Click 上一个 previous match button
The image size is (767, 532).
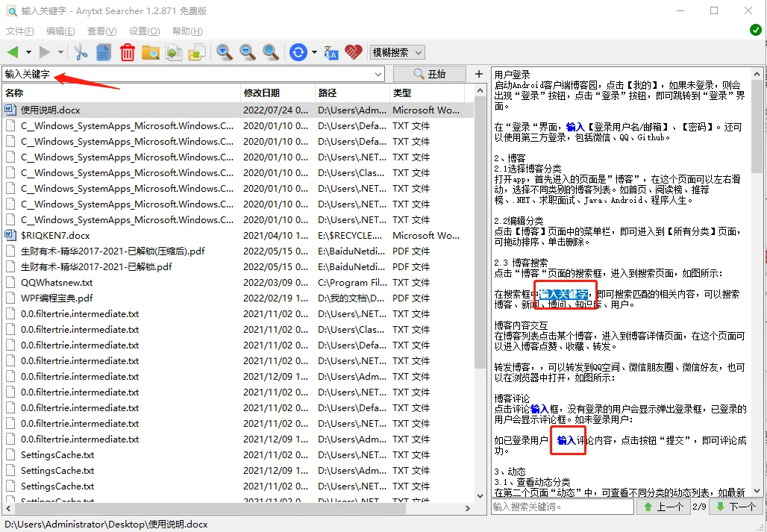(663, 507)
